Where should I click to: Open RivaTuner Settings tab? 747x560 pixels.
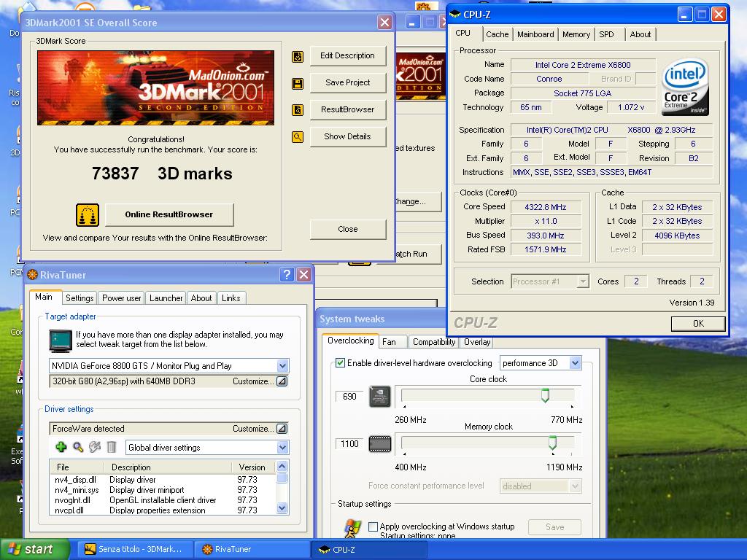click(x=80, y=298)
